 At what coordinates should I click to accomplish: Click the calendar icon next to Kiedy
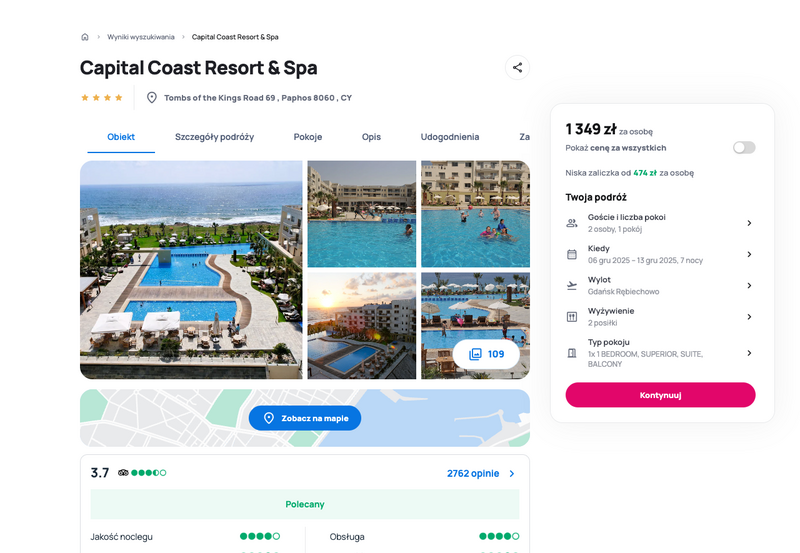[572, 254]
